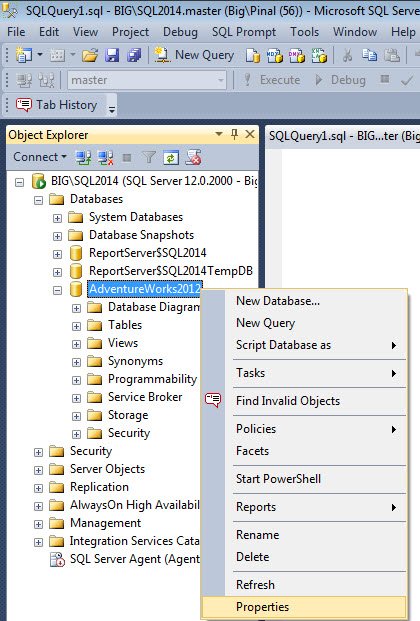Open Tab History
The image size is (420, 621).
(57, 105)
